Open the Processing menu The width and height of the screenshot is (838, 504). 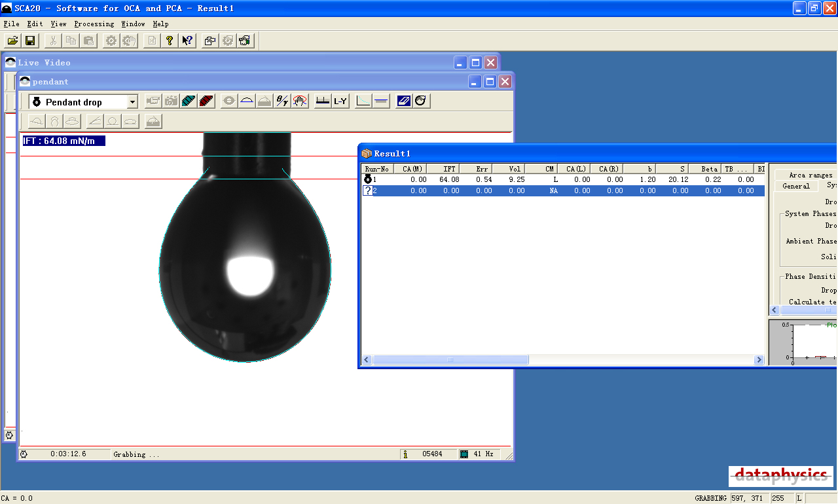coord(94,24)
